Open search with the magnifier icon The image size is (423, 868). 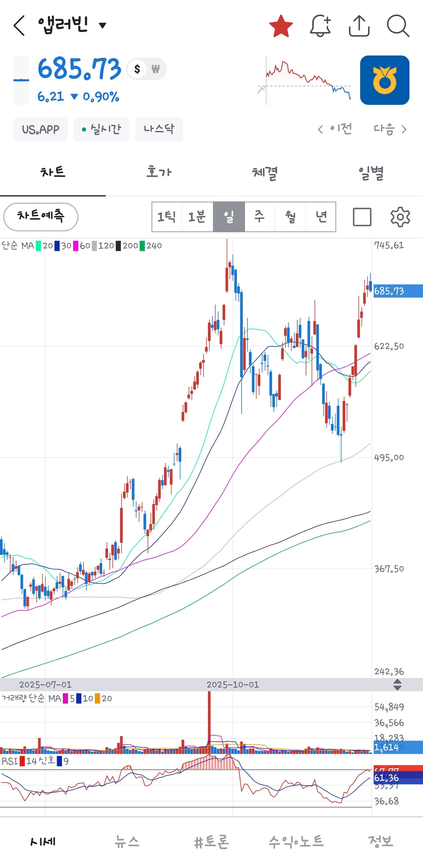(398, 26)
